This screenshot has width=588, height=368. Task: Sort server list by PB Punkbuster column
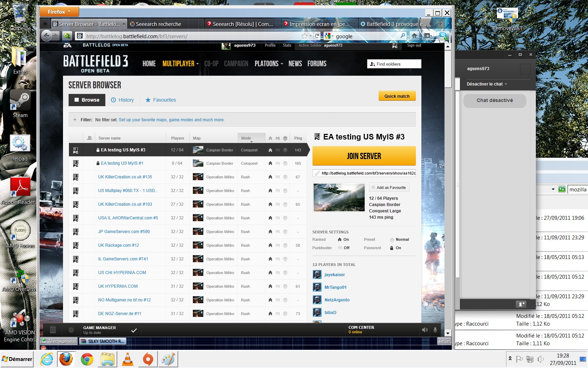(x=278, y=138)
